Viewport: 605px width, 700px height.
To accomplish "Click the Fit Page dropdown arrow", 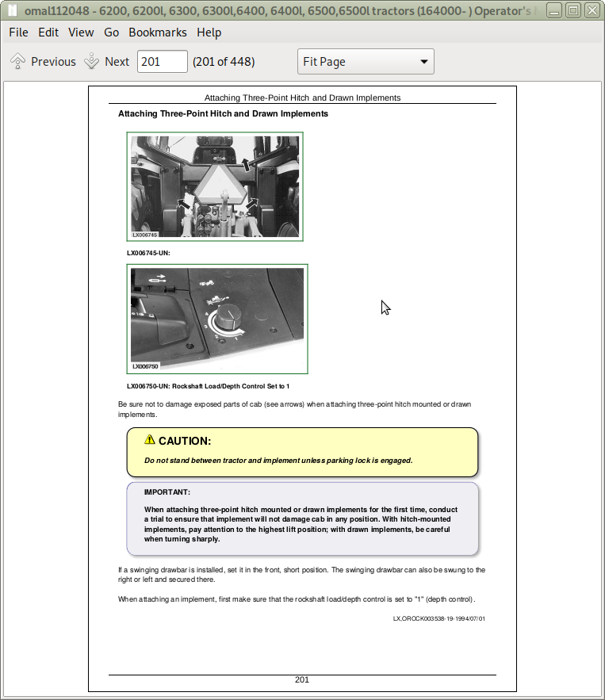I will (424, 62).
